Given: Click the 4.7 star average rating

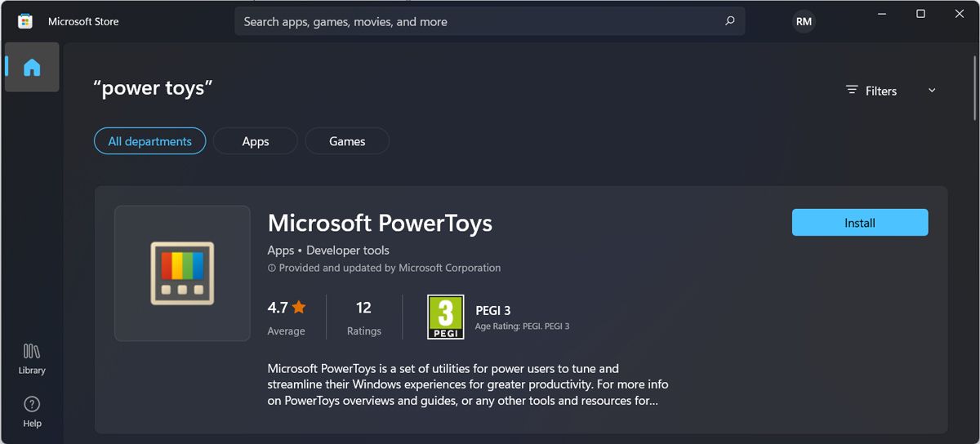Looking at the screenshot, I should coord(286,308).
